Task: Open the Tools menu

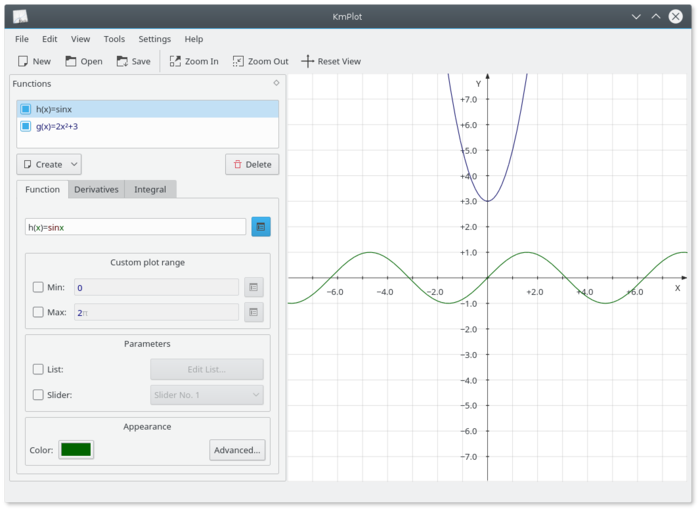Action: [x=114, y=39]
